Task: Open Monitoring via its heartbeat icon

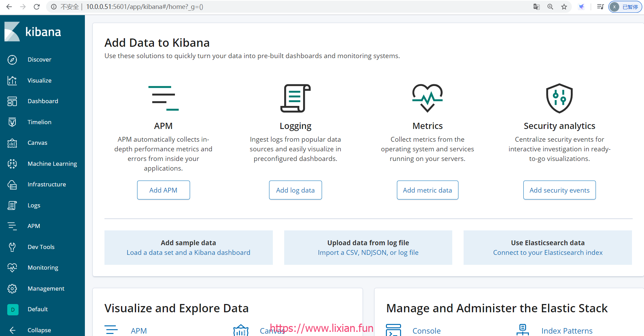Action: point(12,268)
